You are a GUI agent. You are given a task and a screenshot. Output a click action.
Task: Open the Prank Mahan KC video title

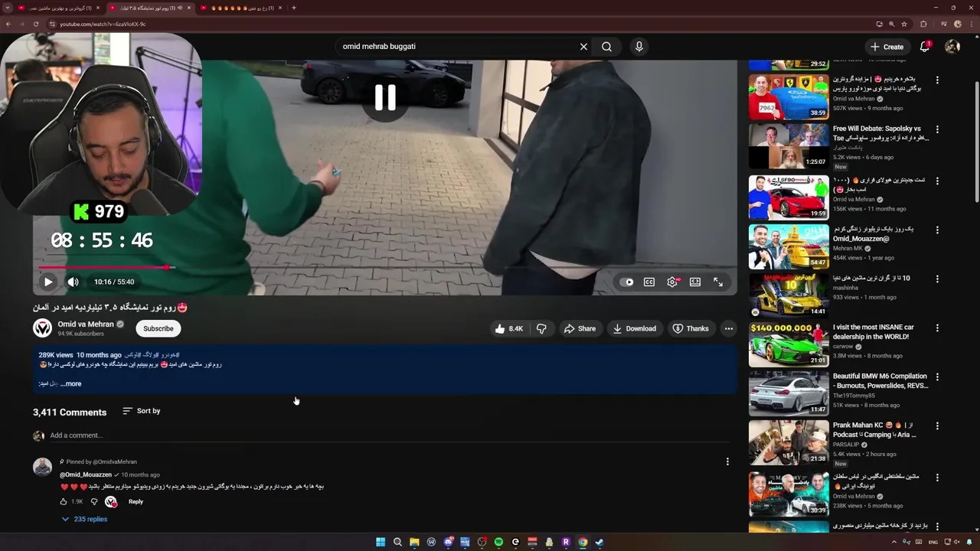click(x=874, y=429)
